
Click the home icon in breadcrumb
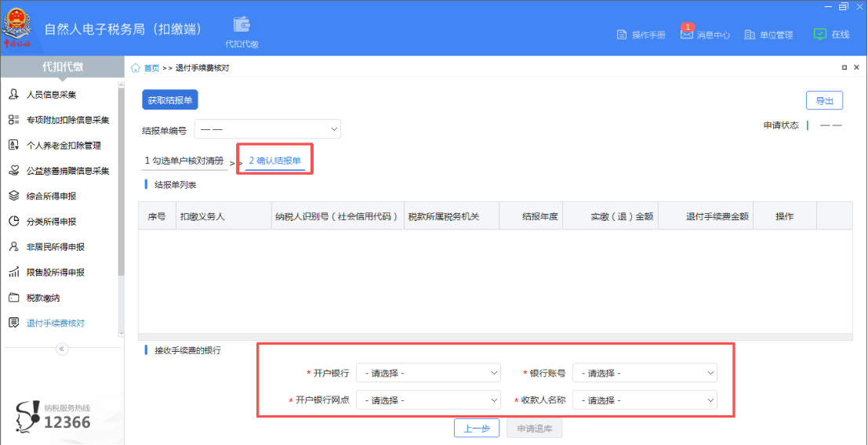(135, 68)
